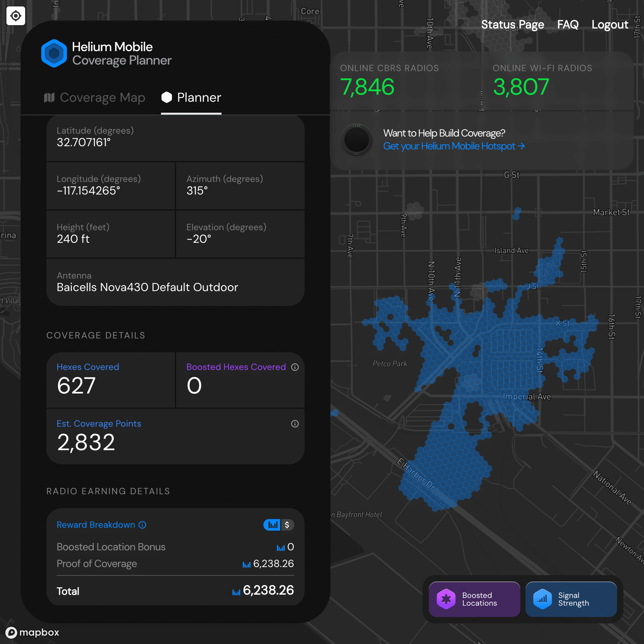Click Petco Park label on map

pyautogui.click(x=390, y=364)
